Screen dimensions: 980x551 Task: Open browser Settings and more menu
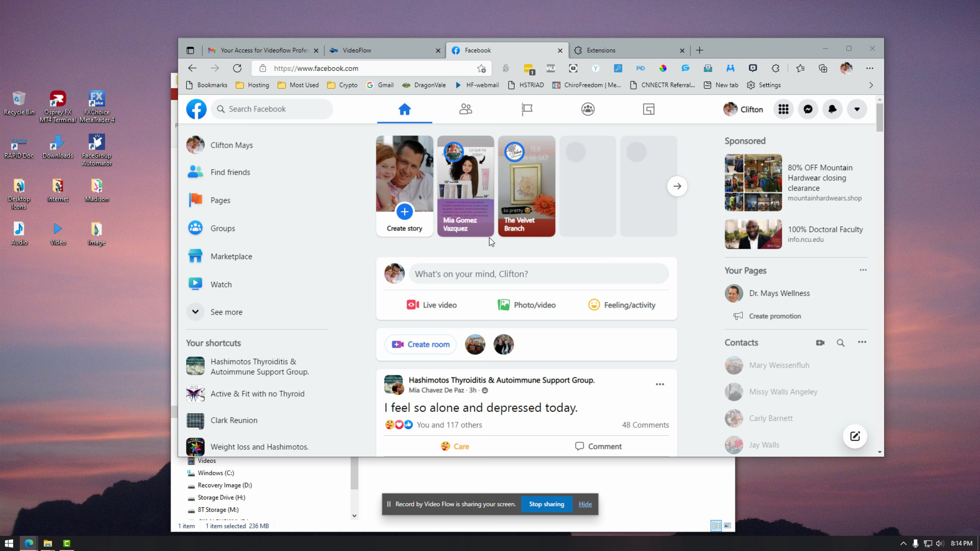point(870,68)
